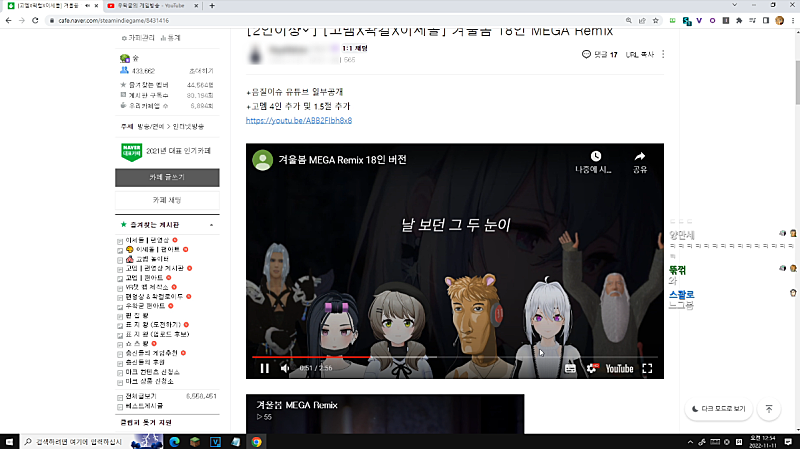Click the 카페 글쓰기 button
The height and width of the screenshot is (449, 800).
pos(167,178)
